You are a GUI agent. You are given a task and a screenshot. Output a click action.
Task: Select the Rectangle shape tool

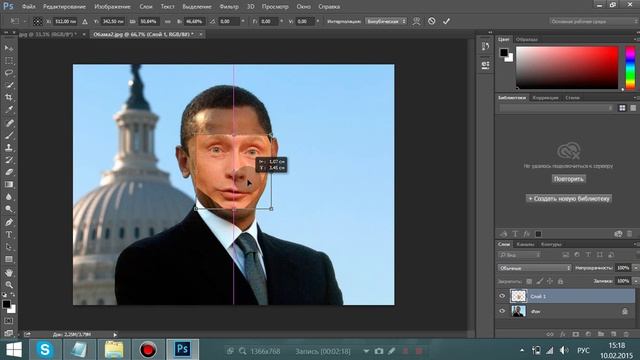point(9,259)
